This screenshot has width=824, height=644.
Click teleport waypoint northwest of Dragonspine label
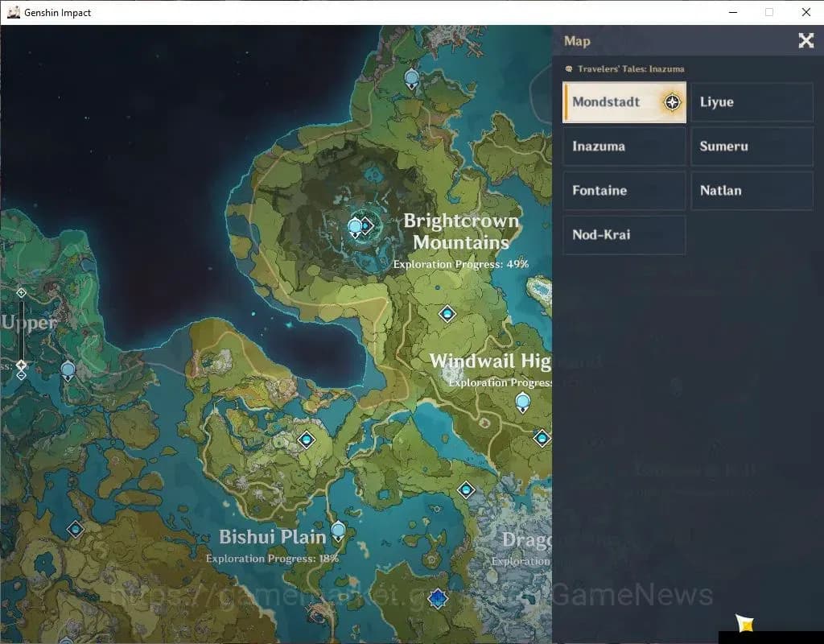pos(466,490)
